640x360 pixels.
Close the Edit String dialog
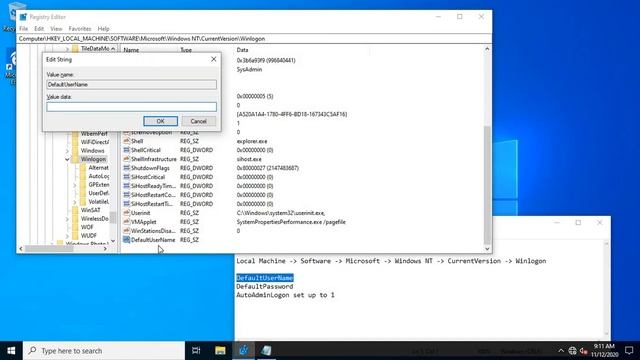(x=213, y=59)
